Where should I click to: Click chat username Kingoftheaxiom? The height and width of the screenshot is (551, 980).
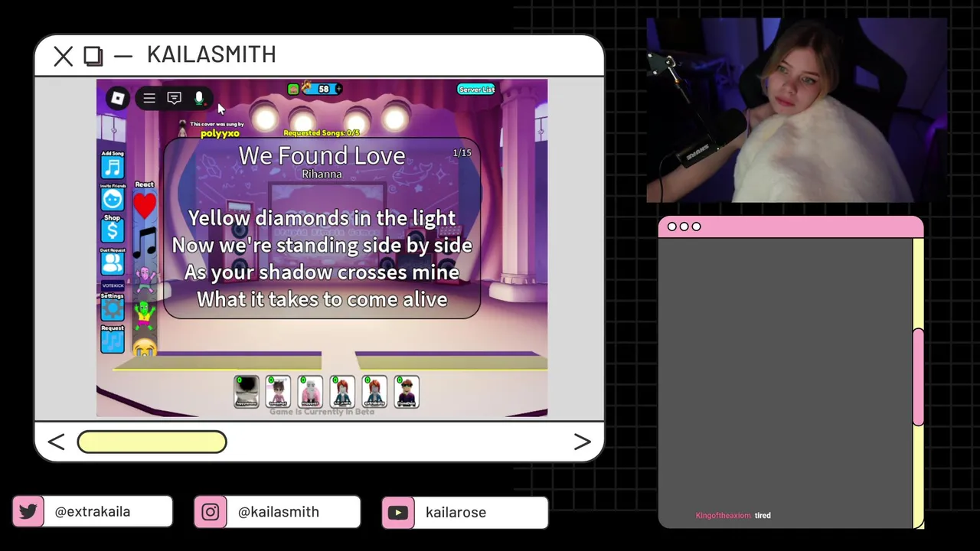pos(723,516)
